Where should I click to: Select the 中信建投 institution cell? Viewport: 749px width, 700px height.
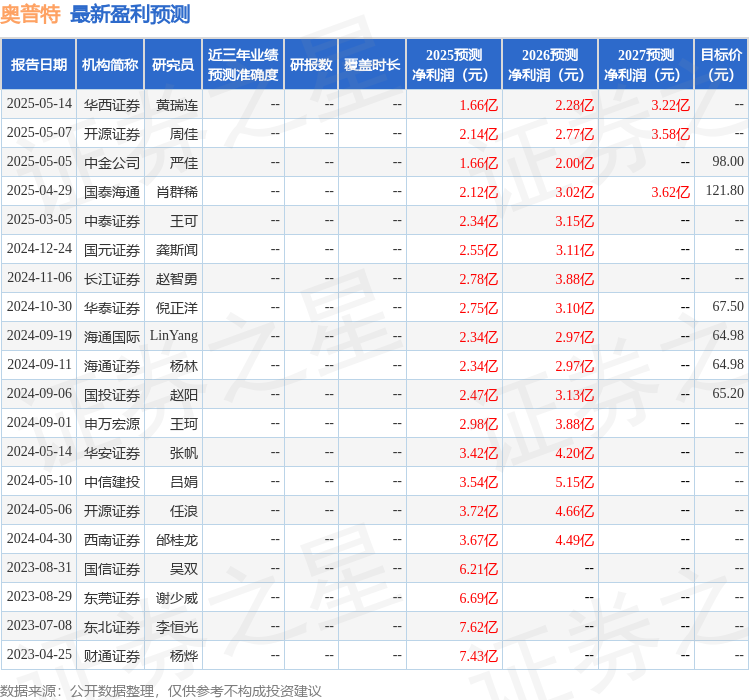tap(112, 482)
